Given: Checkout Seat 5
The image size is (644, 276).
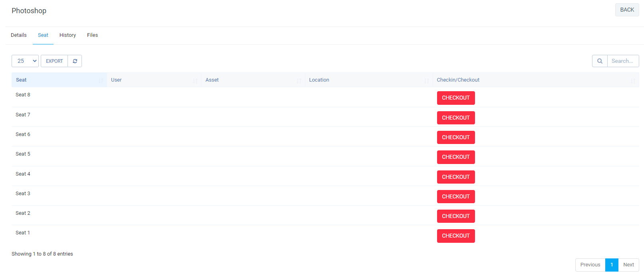Looking at the screenshot, I should coord(456,157).
